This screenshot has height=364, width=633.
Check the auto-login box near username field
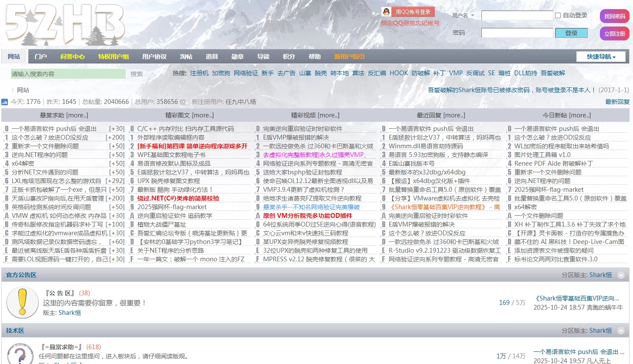pyautogui.click(x=557, y=15)
